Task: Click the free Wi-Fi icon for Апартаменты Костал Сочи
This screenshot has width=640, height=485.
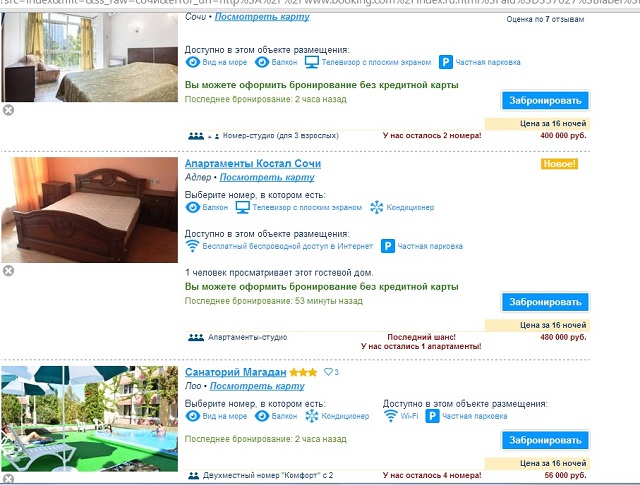Action: [x=192, y=246]
